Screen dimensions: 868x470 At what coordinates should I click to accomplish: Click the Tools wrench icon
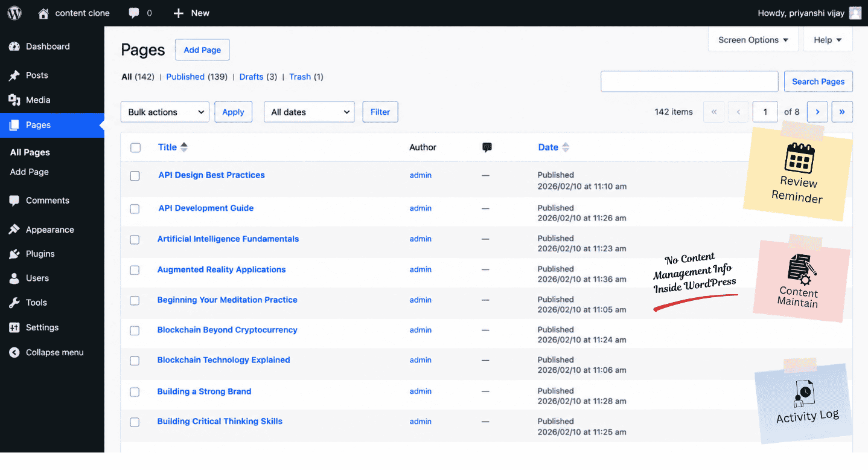pos(14,303)
